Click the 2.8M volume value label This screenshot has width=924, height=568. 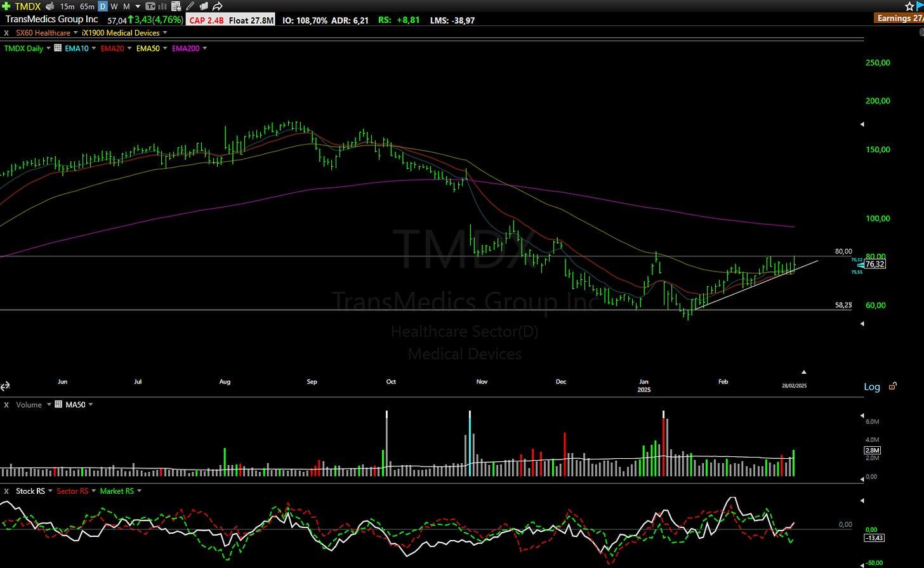click(x=872, y=451)
